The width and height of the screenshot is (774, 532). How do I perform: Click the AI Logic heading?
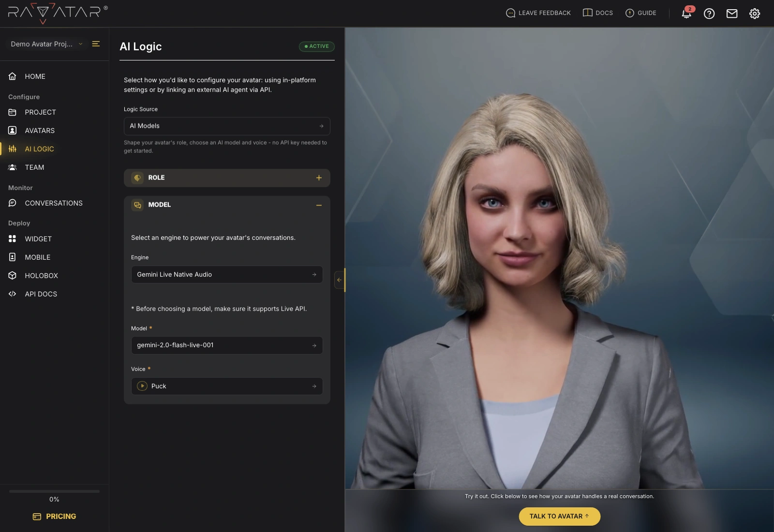click(141, 46)
